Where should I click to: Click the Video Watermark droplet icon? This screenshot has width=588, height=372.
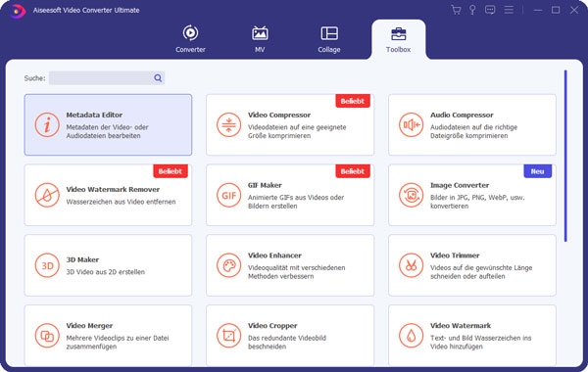click(x=411, y=336)
